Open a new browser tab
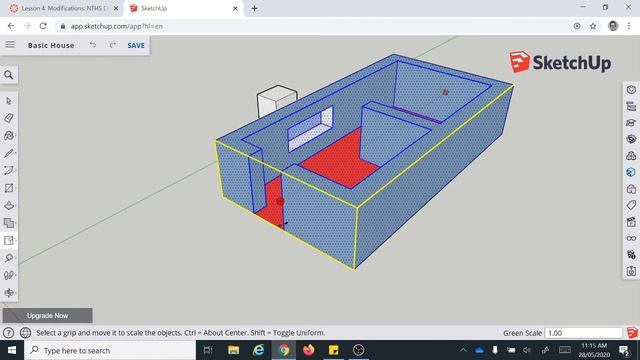This screenshot has width=640, height=360. (254, 8)
